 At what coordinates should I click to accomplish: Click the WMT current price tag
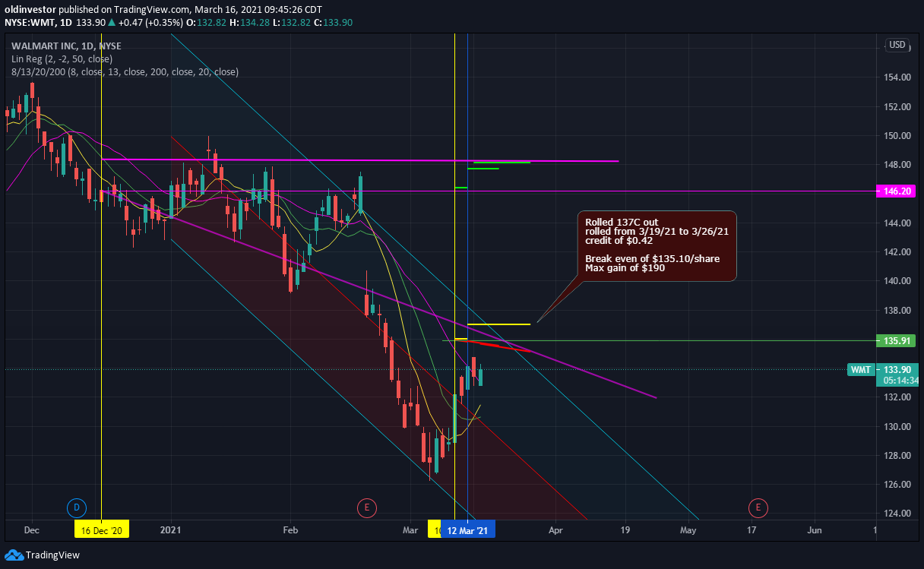coord(861,370)
